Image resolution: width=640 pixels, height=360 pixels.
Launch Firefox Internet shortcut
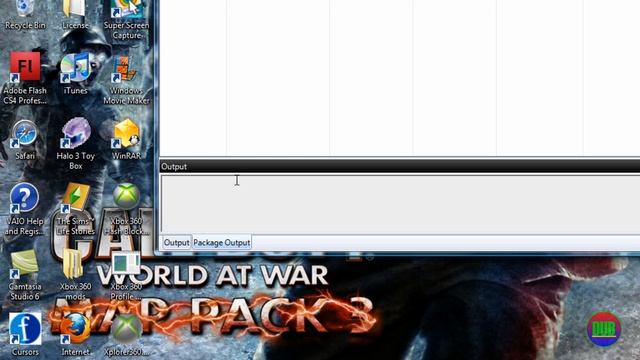coord(76,335)
